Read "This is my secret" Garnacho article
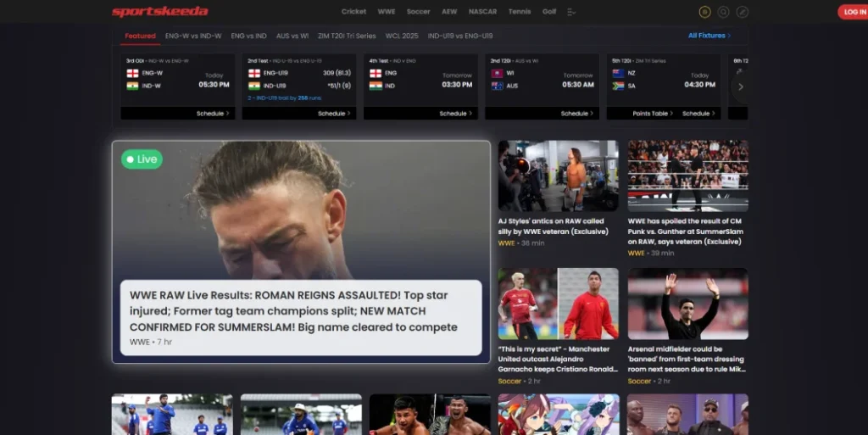868x435 pixels. coord(558,360)
